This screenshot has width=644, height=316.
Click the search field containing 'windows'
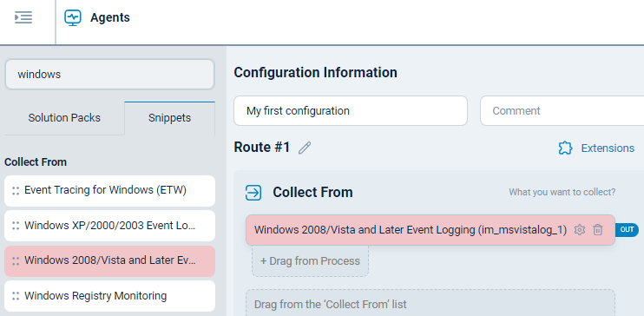109,75
